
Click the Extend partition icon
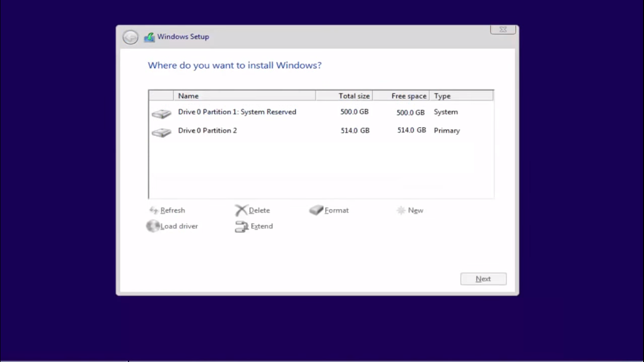pos(241,227)
